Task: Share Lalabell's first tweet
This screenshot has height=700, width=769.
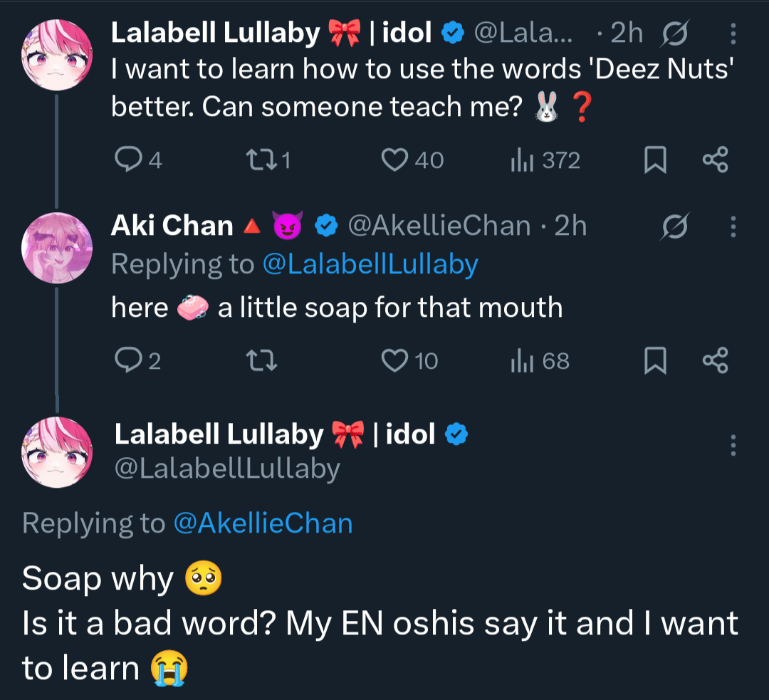Action: 715,160
